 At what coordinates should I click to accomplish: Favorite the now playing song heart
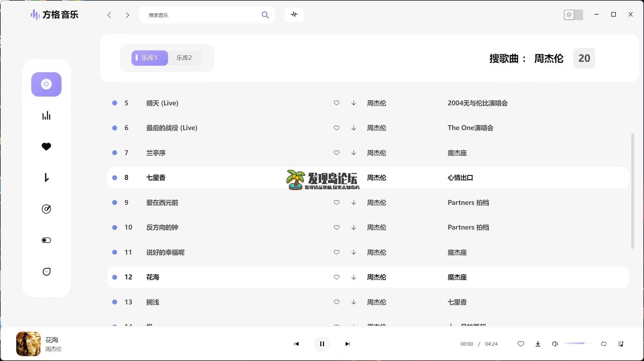[x=521, y=344]
